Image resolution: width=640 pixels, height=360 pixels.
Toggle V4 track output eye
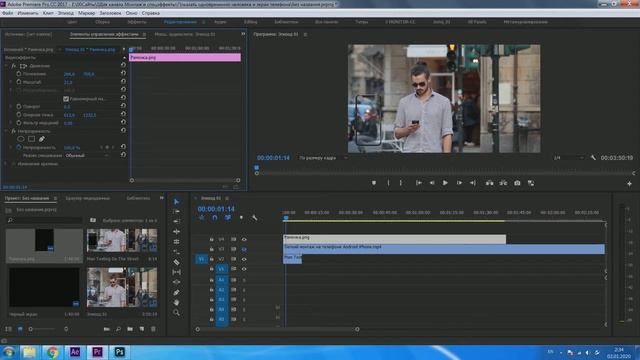244,240
